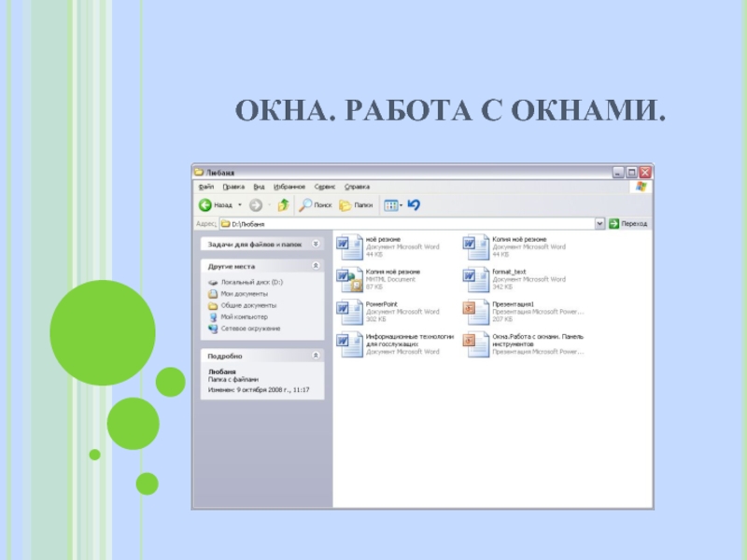Open the Сервис menu
The image size is (747, 560).
tap(324, 187)
